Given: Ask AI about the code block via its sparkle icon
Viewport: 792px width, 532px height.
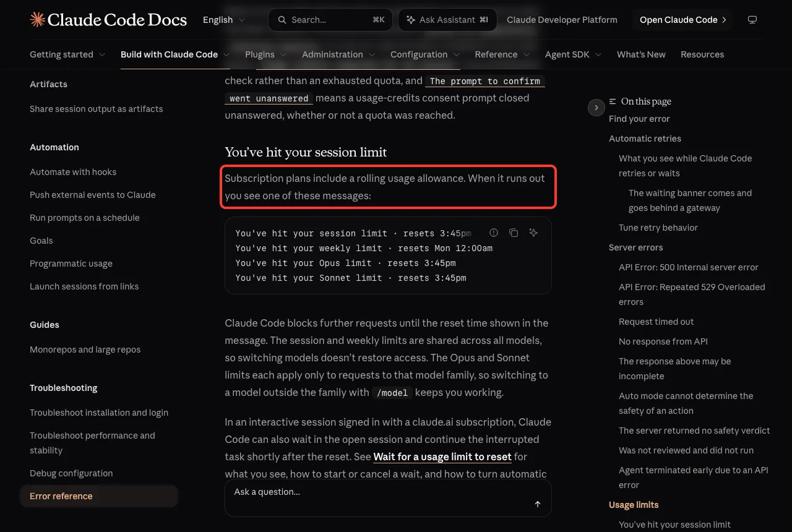Looking at the screenshot, I should click(x=533, y=233).
